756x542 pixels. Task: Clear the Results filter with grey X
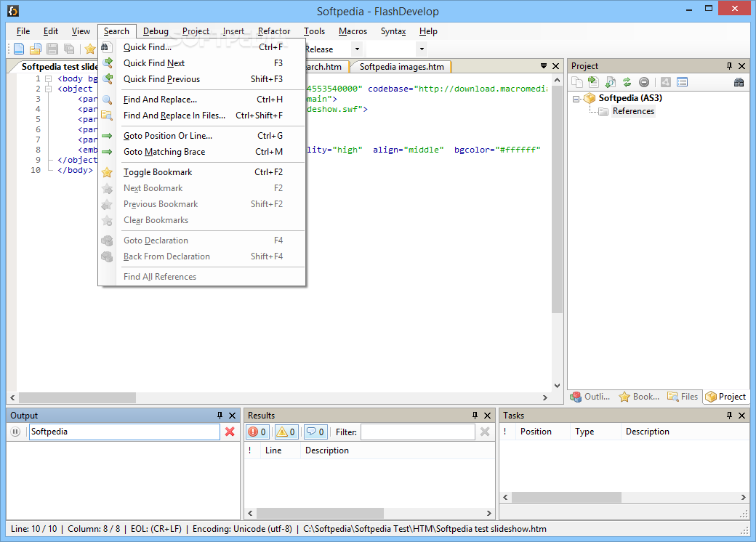(x=485, y=432)
